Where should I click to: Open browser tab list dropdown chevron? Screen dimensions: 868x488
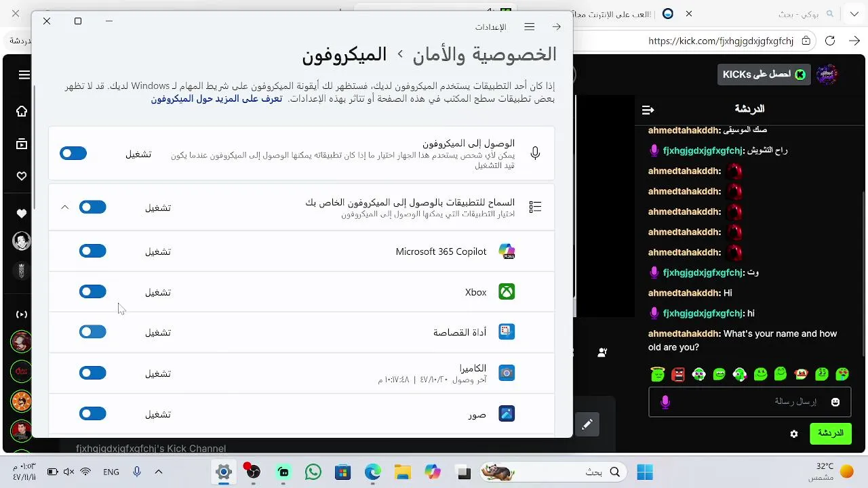[x=854, y=14]
